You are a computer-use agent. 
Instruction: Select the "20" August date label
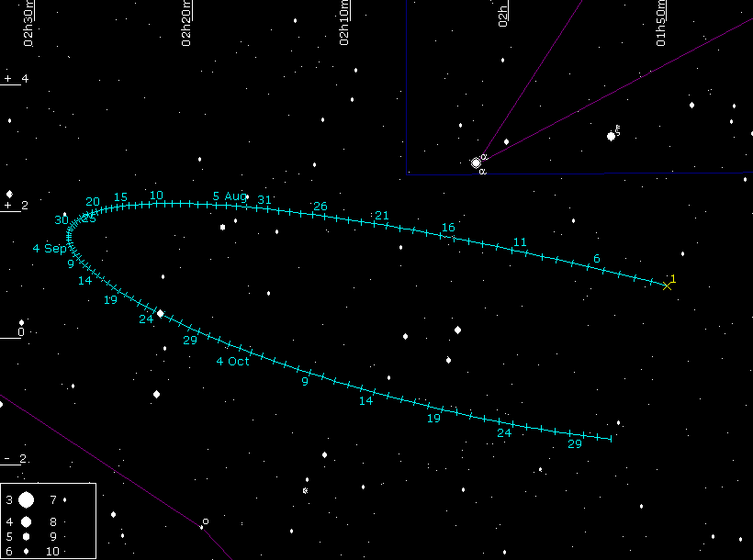point(93,202)
